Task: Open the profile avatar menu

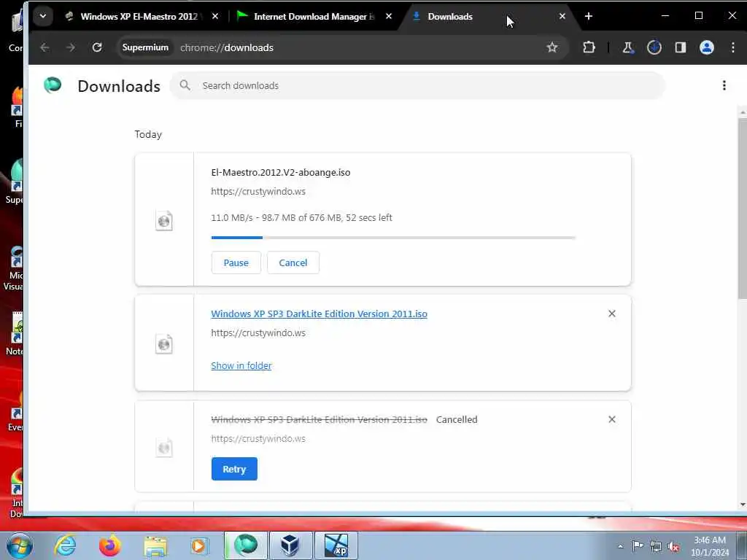Action: click(706, 47)
